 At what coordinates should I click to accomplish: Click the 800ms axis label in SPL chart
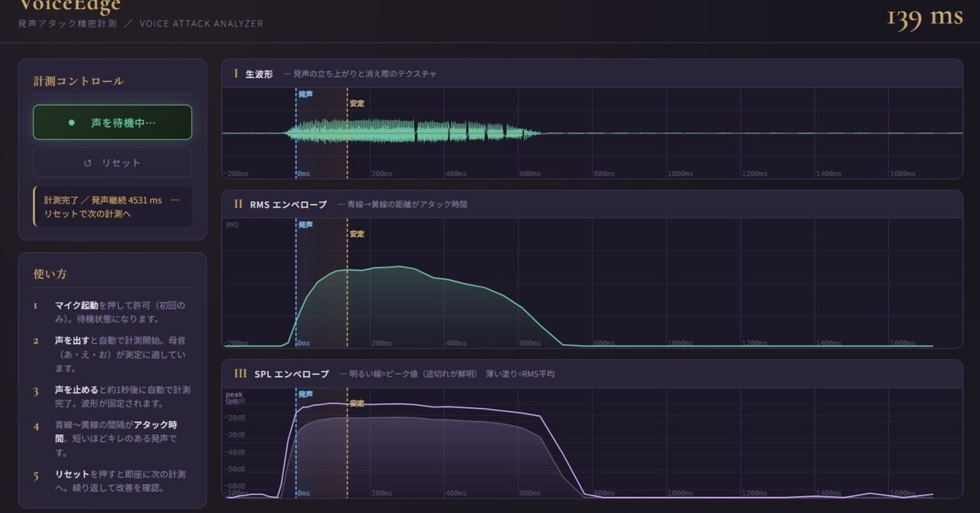pos(604,494)
